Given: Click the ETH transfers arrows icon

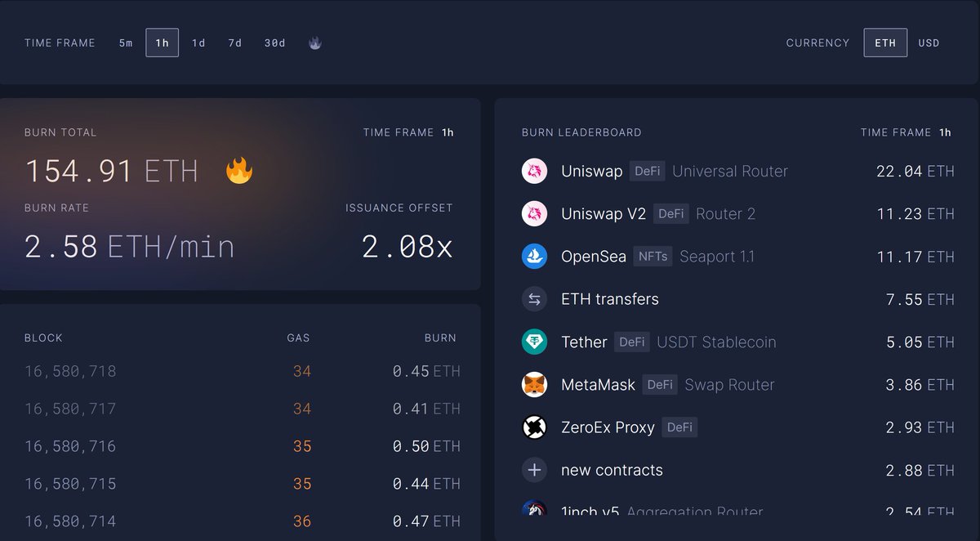Looking at the screenshot, I should [534, 299].
